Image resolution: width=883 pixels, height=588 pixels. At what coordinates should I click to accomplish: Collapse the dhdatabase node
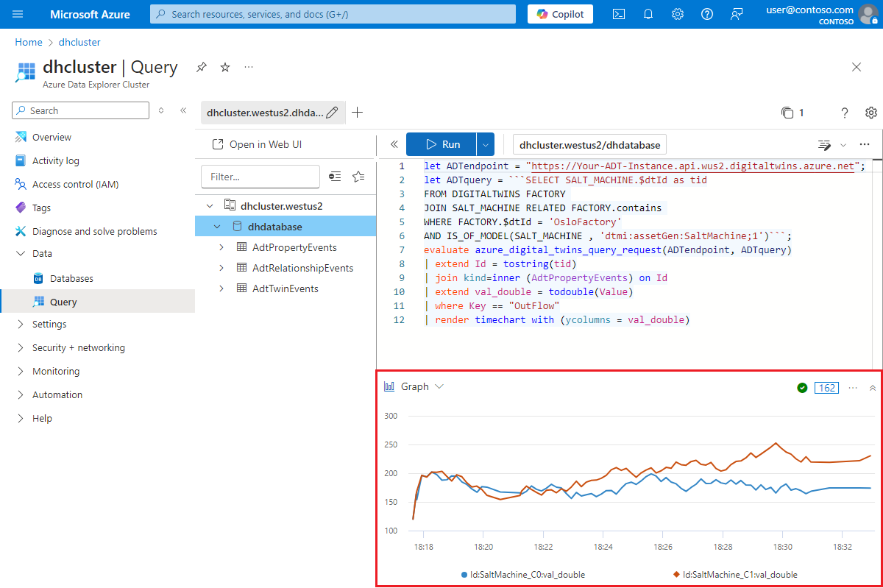217,227
